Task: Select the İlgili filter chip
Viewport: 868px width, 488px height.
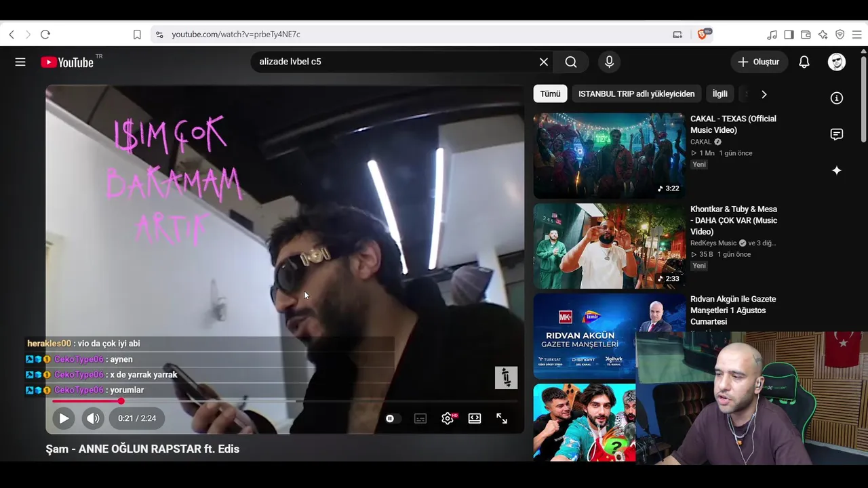Action: [720, 94]
